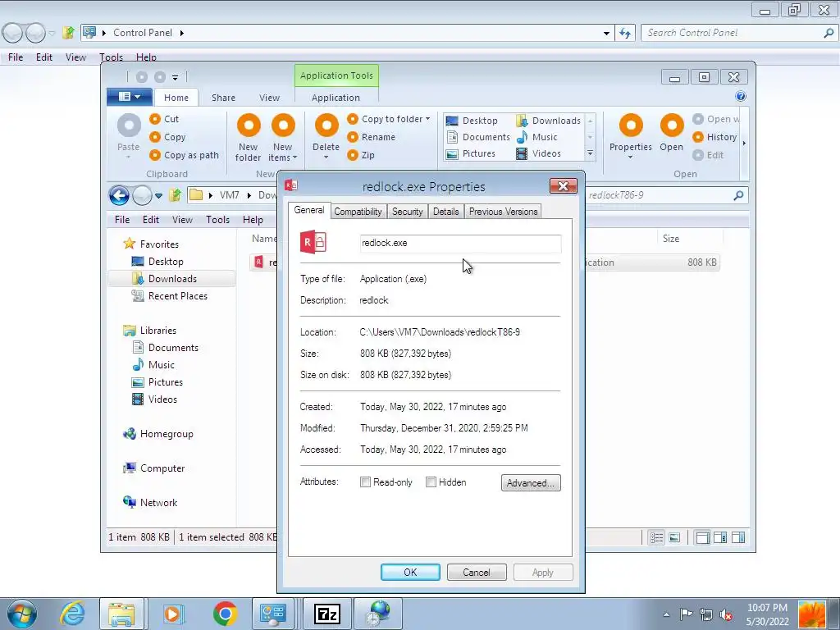Click the Properties icon in ribbon

[x=631, y=126]
